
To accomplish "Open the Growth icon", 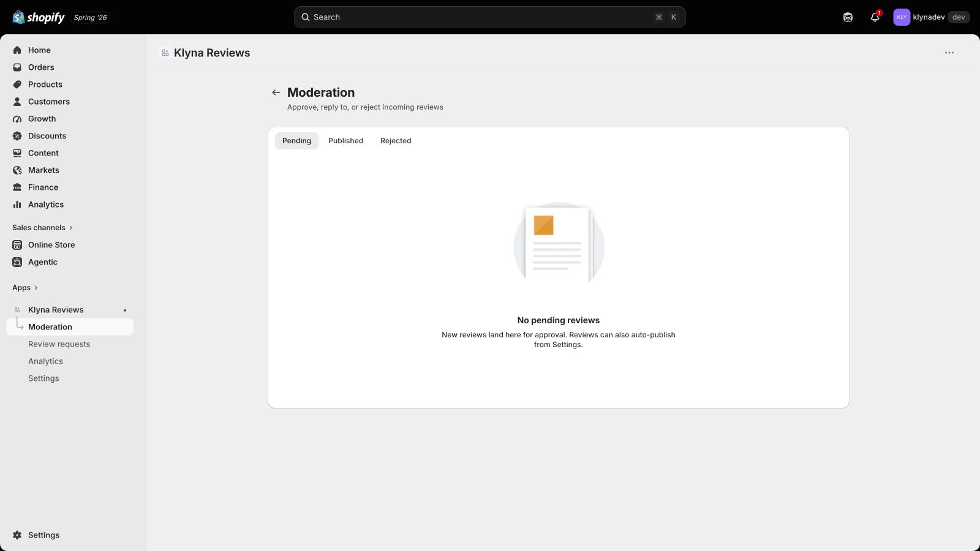I will pyautogui.click(x=17, y=119).
